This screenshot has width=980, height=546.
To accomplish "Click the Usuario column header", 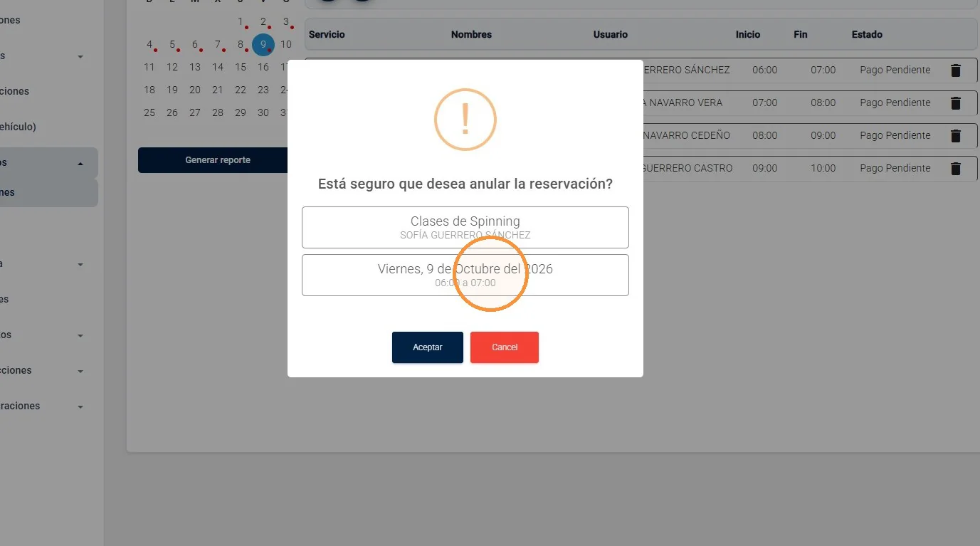I will [611, 34].
